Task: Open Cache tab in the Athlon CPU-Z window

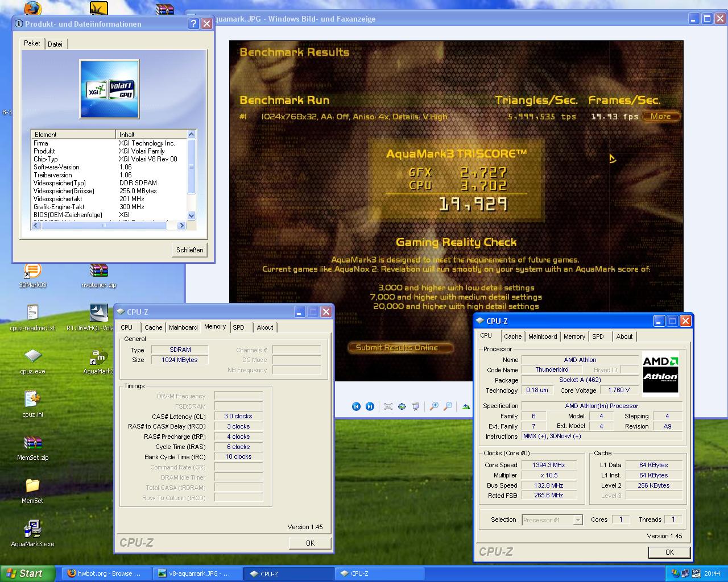Action: point(512,336)
